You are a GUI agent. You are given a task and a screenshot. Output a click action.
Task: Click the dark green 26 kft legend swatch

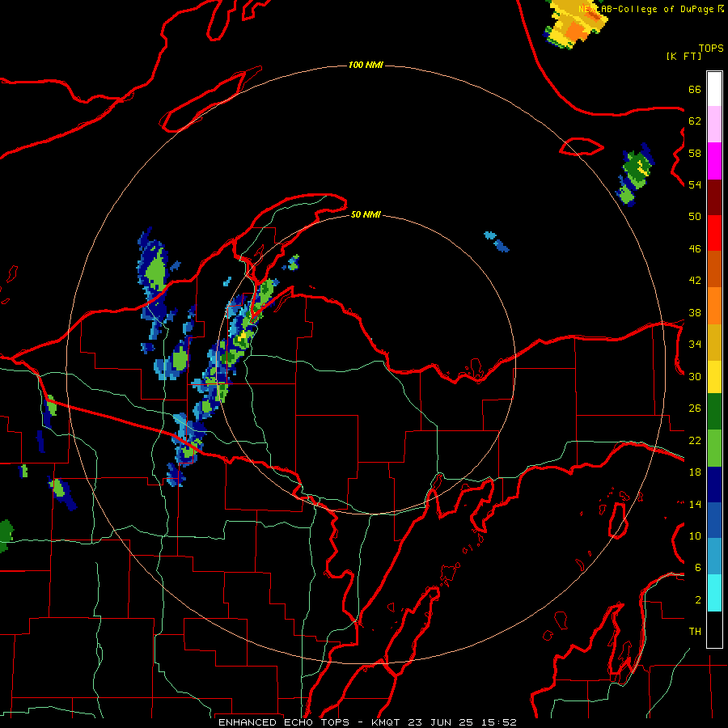point(714,412)
